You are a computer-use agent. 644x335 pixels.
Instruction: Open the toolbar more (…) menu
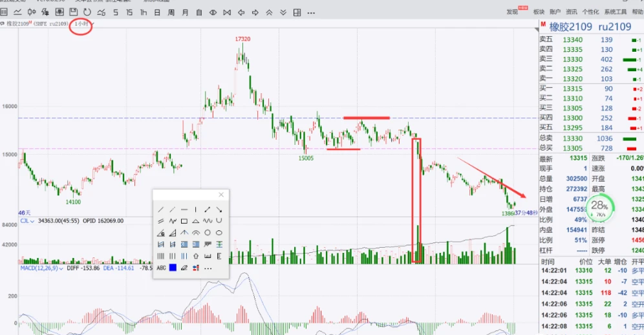[311, 13]
